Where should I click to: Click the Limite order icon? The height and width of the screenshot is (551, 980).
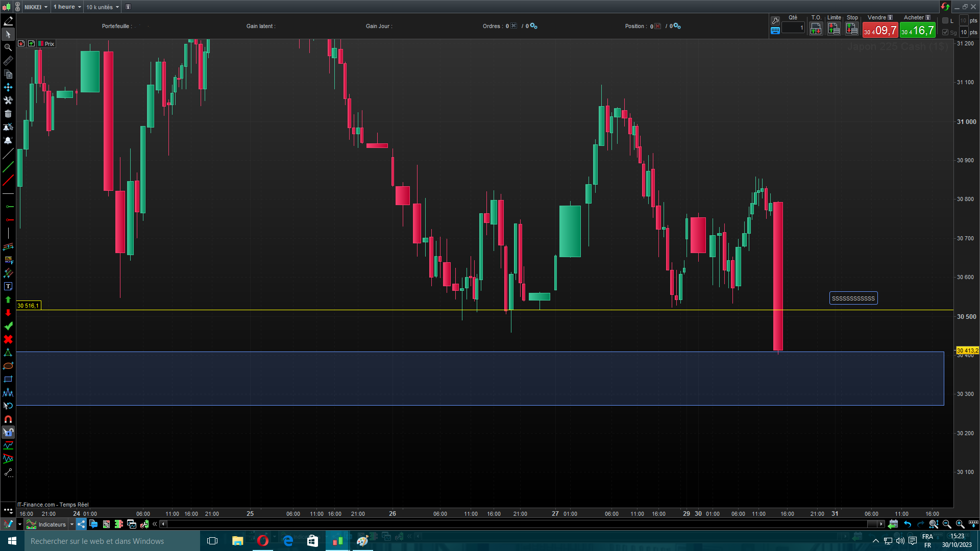(834, 29)
